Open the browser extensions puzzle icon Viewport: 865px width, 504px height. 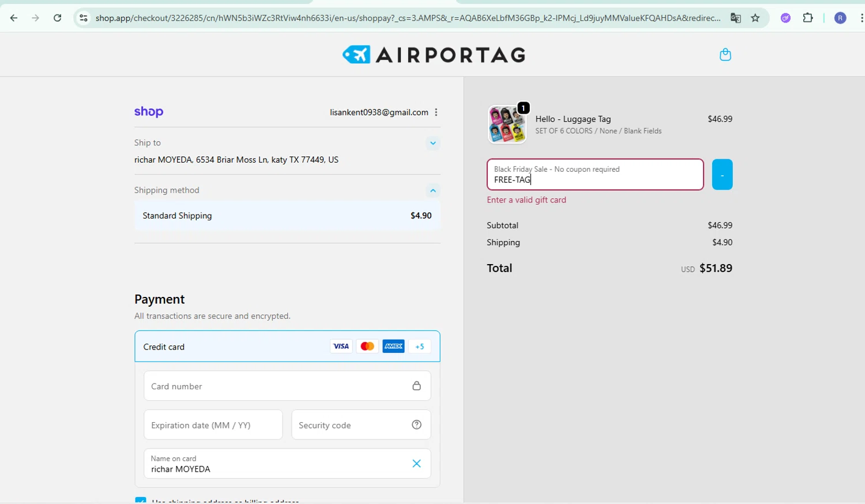click(808, 18)
